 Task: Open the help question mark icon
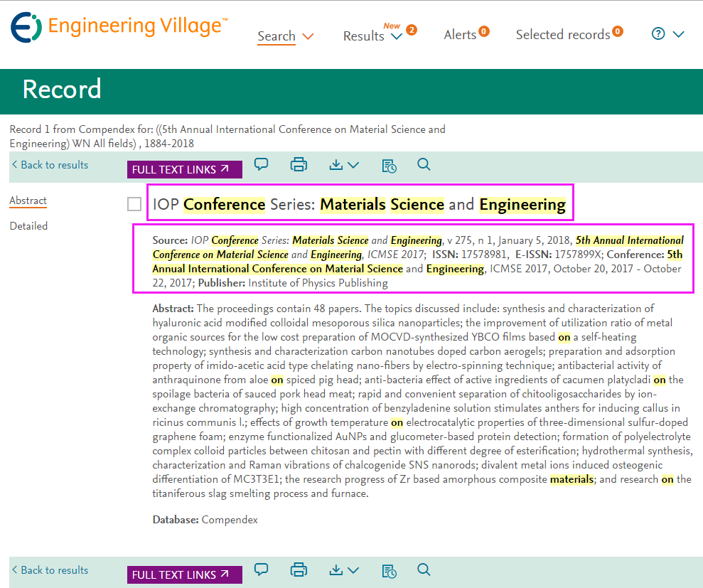tap(658, 33)
